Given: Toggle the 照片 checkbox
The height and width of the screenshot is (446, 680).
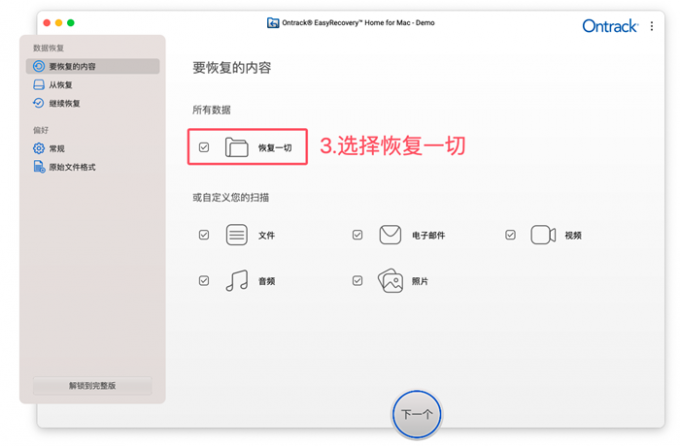Looking at the screenshot, I should point(357,281).
